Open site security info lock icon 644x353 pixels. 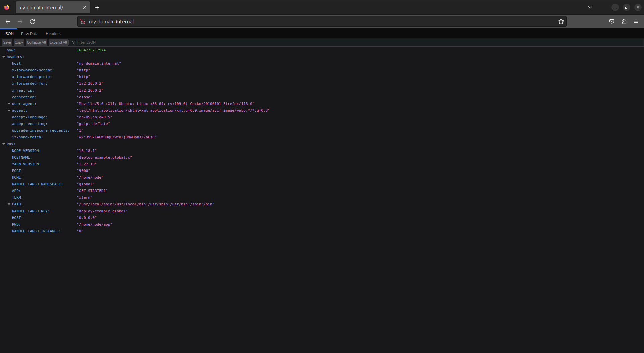pos(83,21)
